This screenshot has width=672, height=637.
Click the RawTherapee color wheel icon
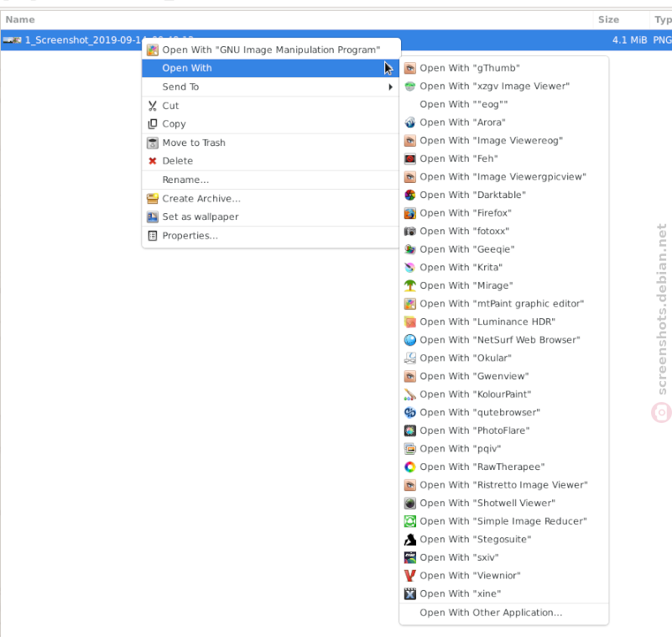(409, 467)
